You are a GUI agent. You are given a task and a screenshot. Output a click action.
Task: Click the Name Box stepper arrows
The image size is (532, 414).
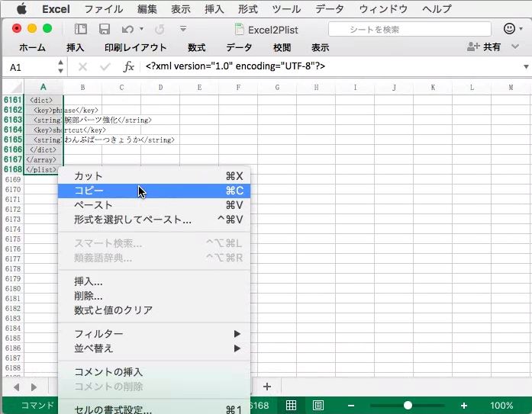pos(60,66)
